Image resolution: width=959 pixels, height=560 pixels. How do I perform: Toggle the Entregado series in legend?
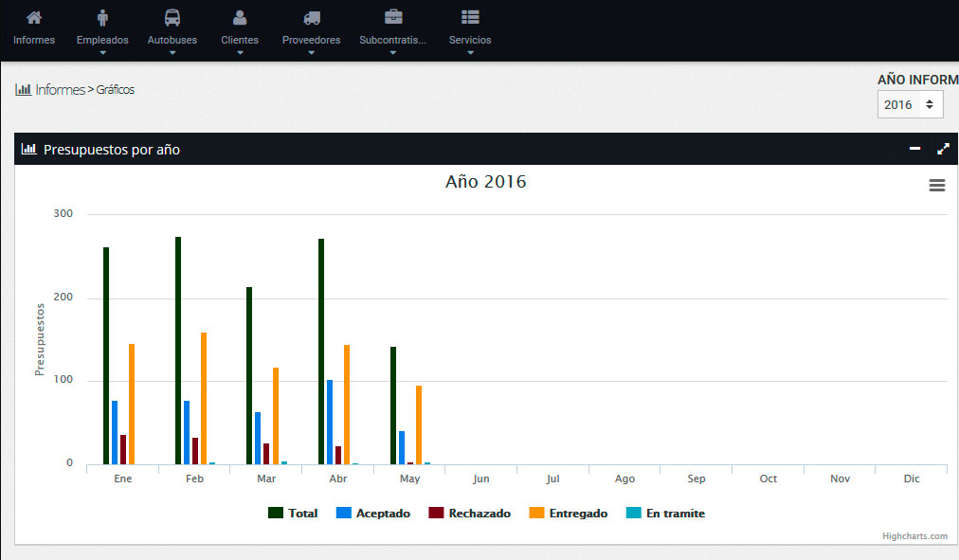click(x=569, y=513)
